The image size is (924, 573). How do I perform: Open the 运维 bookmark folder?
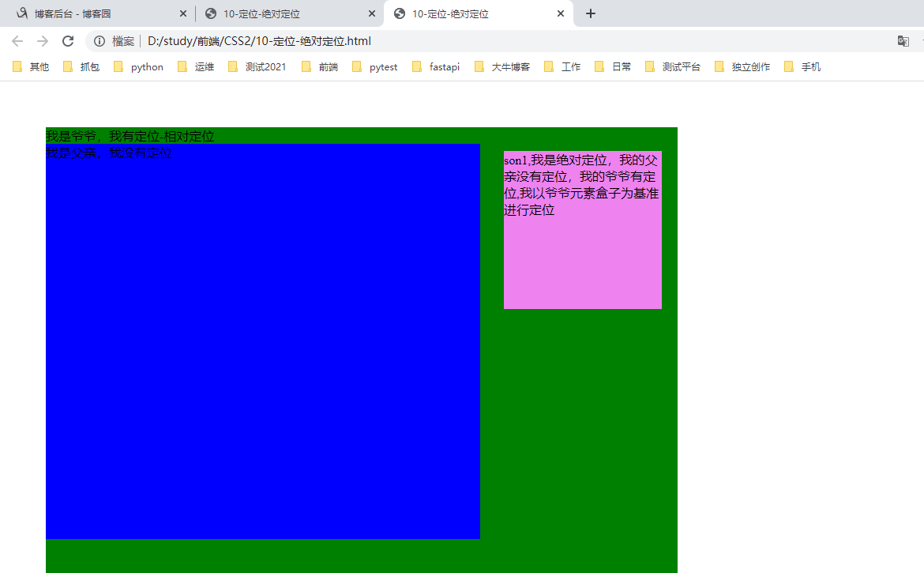coord(196,66)
